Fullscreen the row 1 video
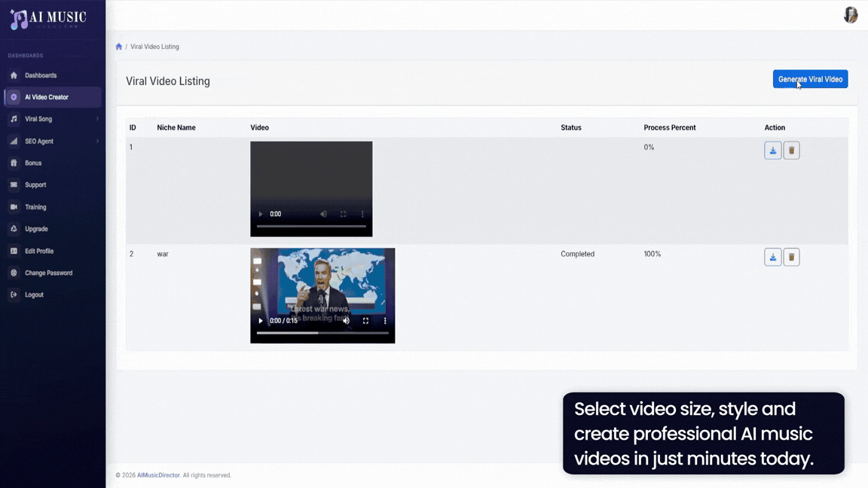The width and height of the screenshot is (868, 488). coord(344,214)
